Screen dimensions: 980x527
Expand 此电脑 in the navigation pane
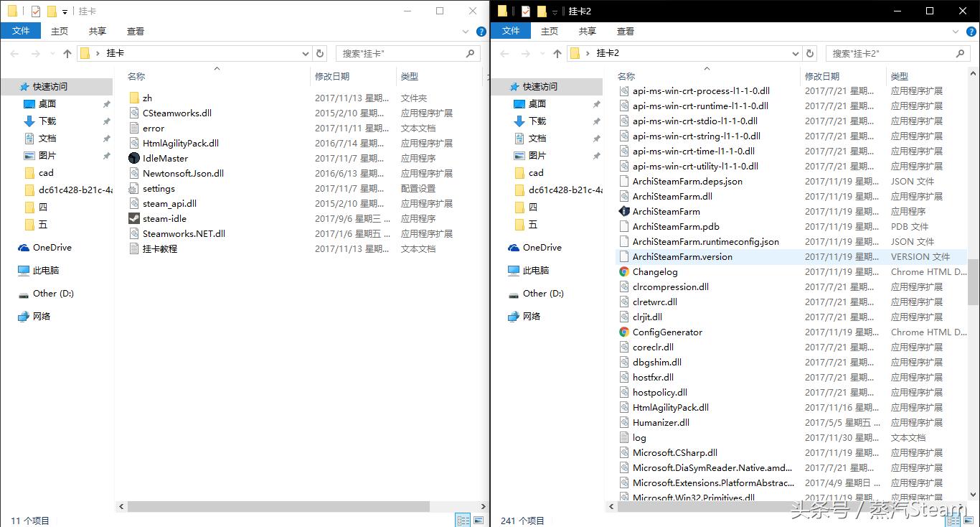pyautogui.click(x=11, y=270)
